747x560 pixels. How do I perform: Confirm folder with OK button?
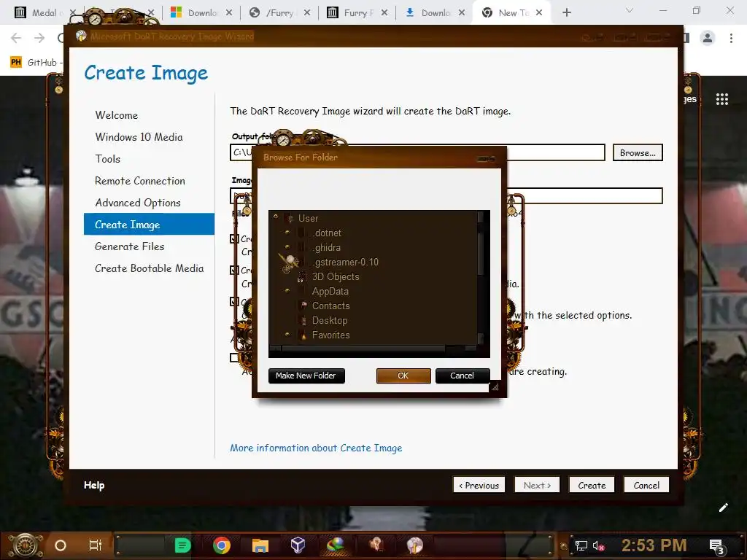(403, 376)
